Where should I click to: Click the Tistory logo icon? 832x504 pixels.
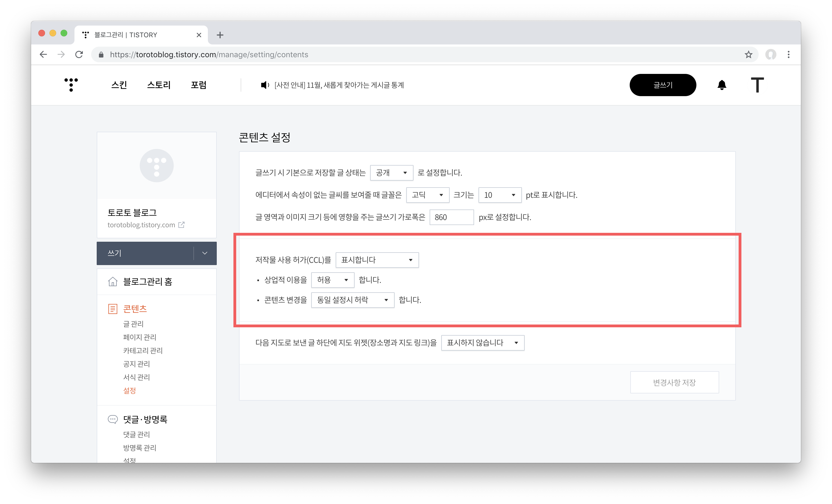(71, 84)
